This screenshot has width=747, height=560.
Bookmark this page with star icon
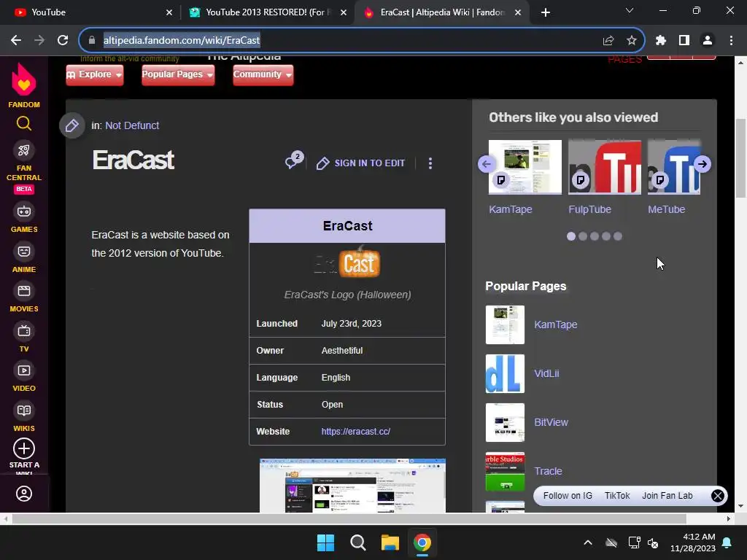632,41
